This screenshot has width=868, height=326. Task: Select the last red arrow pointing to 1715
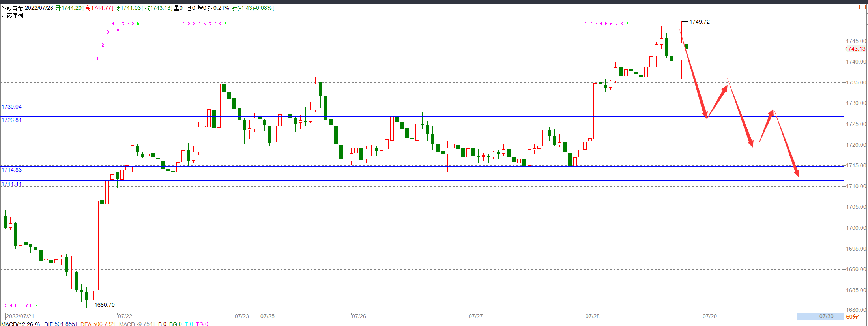(786, 143)
